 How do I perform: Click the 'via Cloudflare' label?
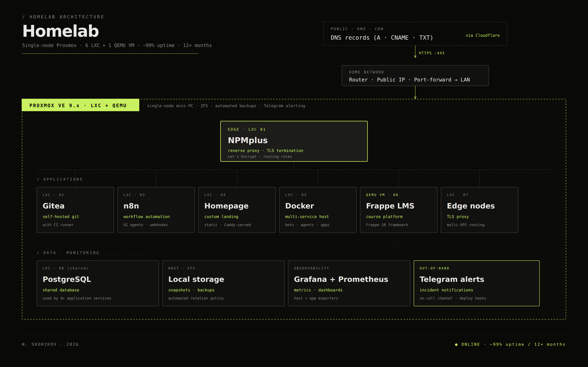(482, 35)
